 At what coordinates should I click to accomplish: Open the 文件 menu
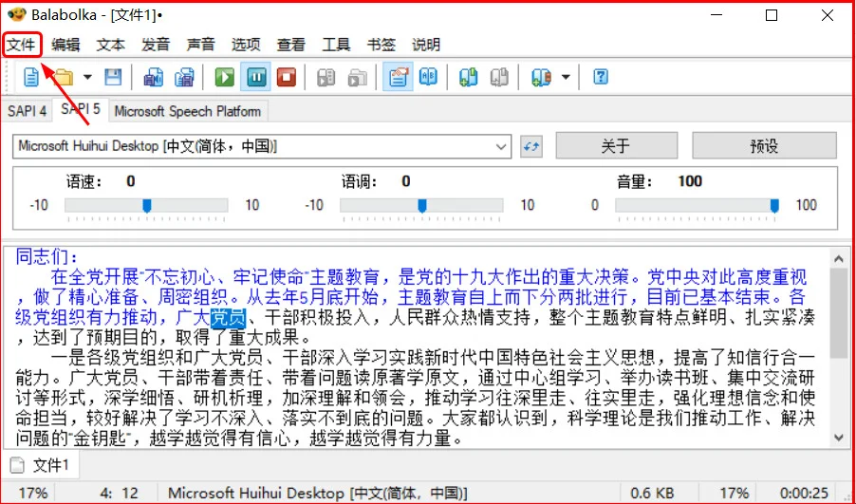(x=22, y=45)
